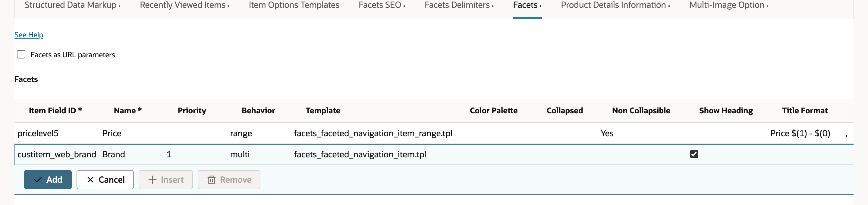Click the Name column header
The height and width of the screenshot is (205, 868).
128,111
